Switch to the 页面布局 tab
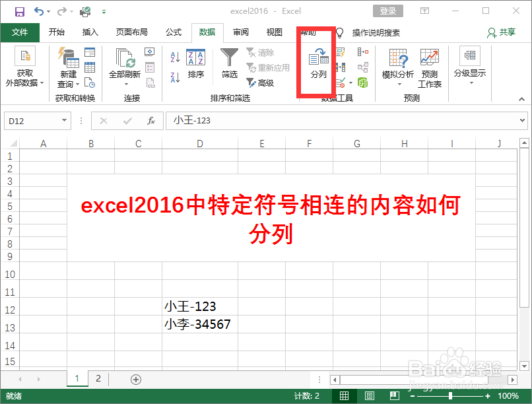 point(131,32)
